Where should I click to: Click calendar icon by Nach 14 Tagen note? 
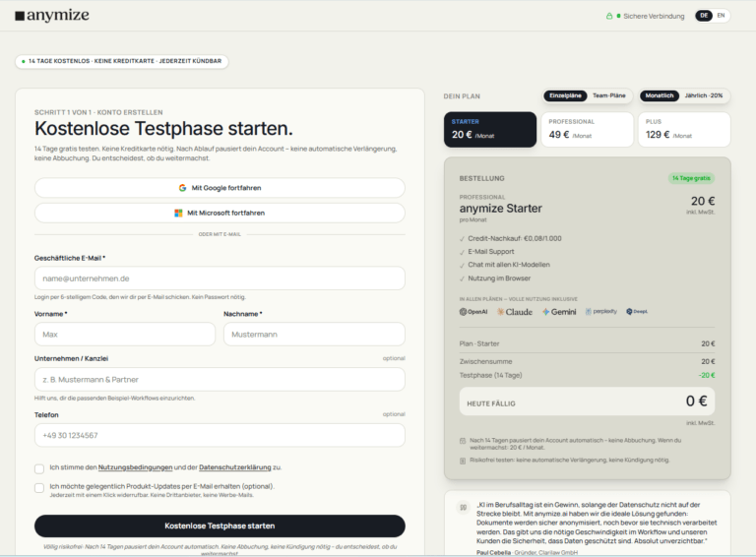(x=463, y=441)
